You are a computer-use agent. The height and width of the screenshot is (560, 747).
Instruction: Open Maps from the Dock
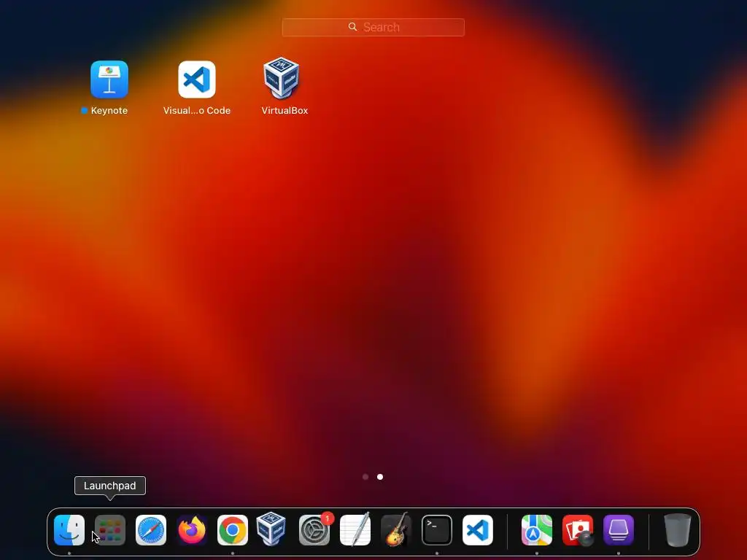pyautogui.click(x=537, y=530)
